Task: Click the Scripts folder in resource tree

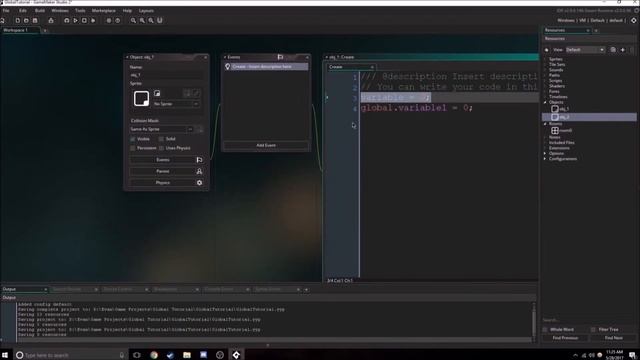Action: [x=556, y=81]
